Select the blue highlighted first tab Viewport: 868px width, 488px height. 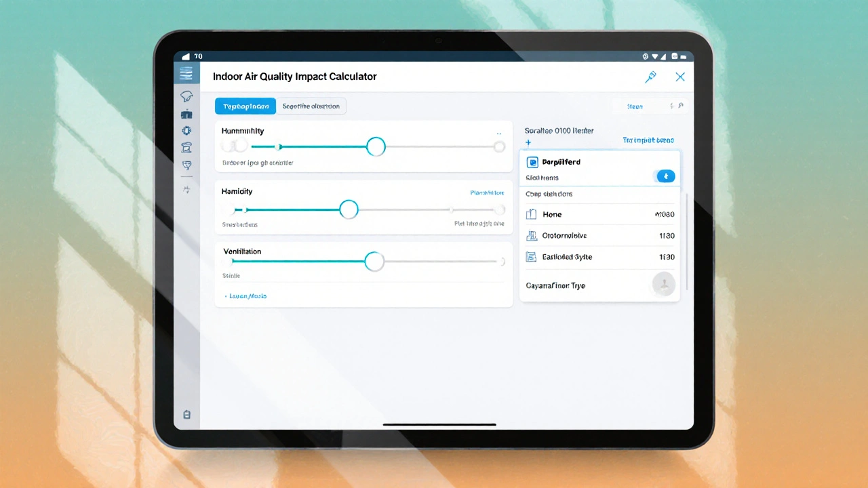coord(245,106)
